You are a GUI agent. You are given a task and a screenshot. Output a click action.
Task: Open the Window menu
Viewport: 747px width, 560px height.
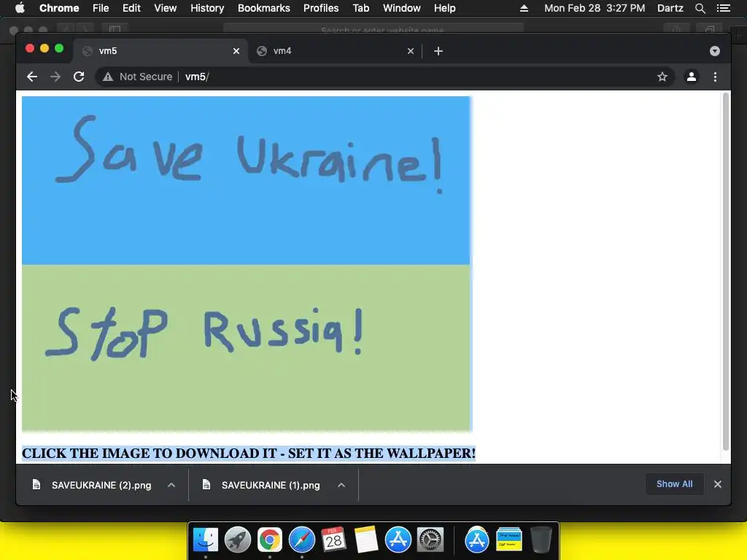coord(402,8)
